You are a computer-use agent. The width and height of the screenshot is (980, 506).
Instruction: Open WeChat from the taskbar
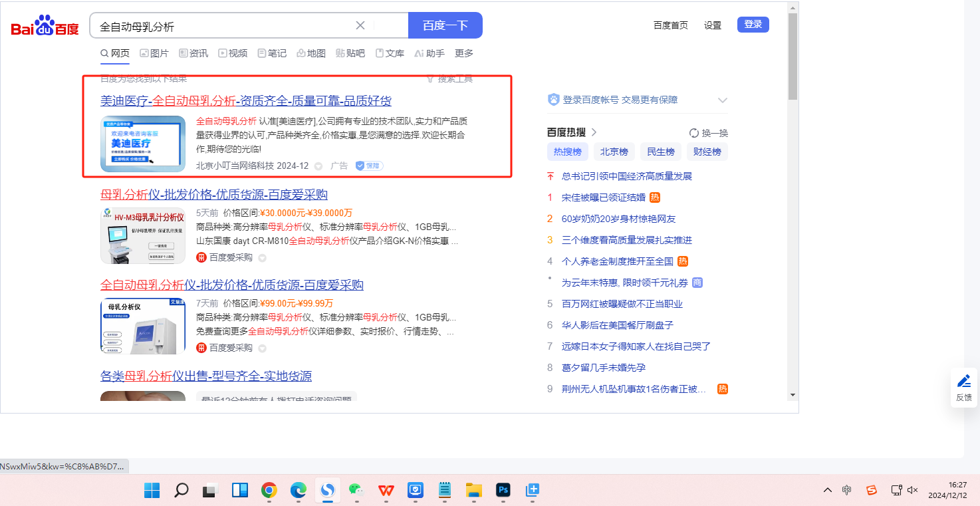coord(356,491)
